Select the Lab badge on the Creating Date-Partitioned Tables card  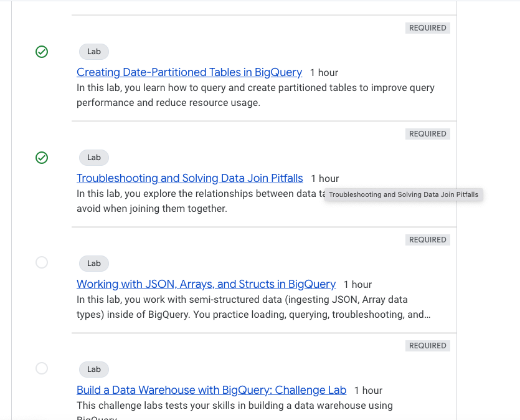click(x=93, y=52)
